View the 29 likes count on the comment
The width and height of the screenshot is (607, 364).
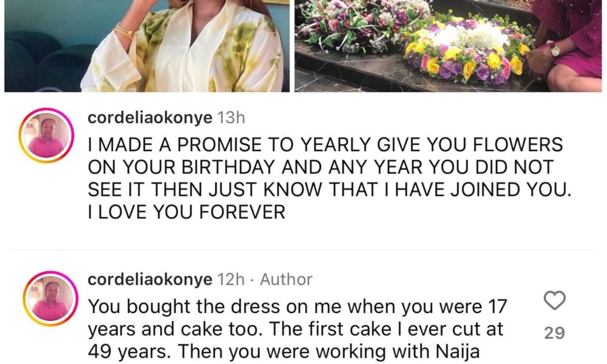click(555, 332)
